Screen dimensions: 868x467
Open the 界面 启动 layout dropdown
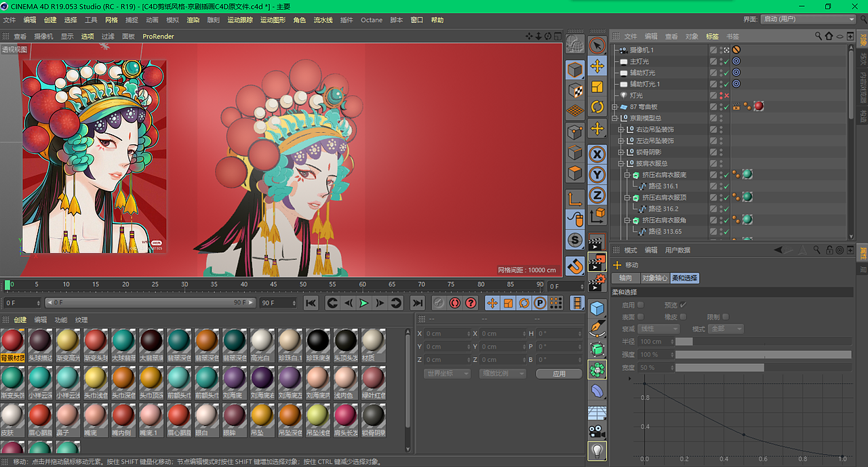tap(808, 19)
